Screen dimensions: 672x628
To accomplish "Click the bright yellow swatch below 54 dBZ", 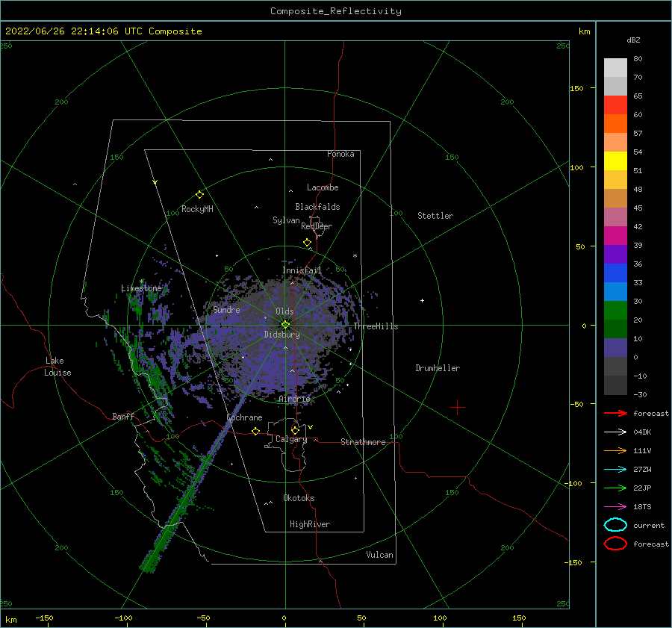I will (615, 161).
